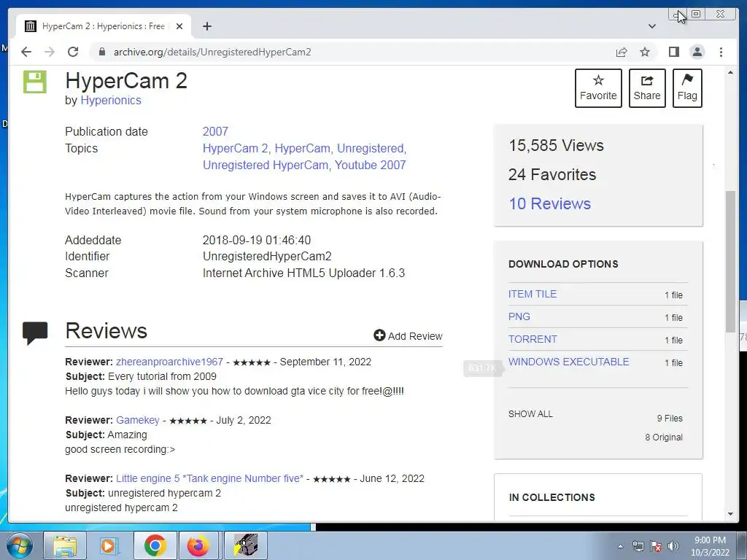Download the WINDOWS EXECUTABLE file
This screenshot has height=560, width=747.
click(569, 362)
